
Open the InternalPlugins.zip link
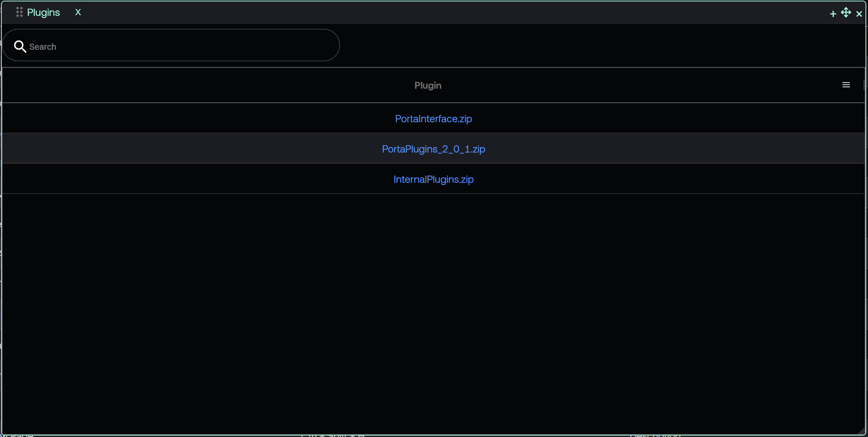coord(433,179)
